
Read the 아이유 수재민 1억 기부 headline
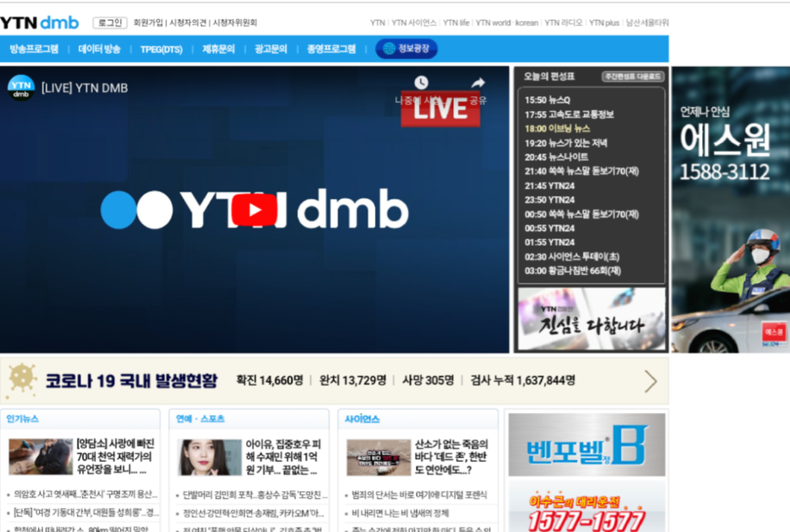click(283, 457)
